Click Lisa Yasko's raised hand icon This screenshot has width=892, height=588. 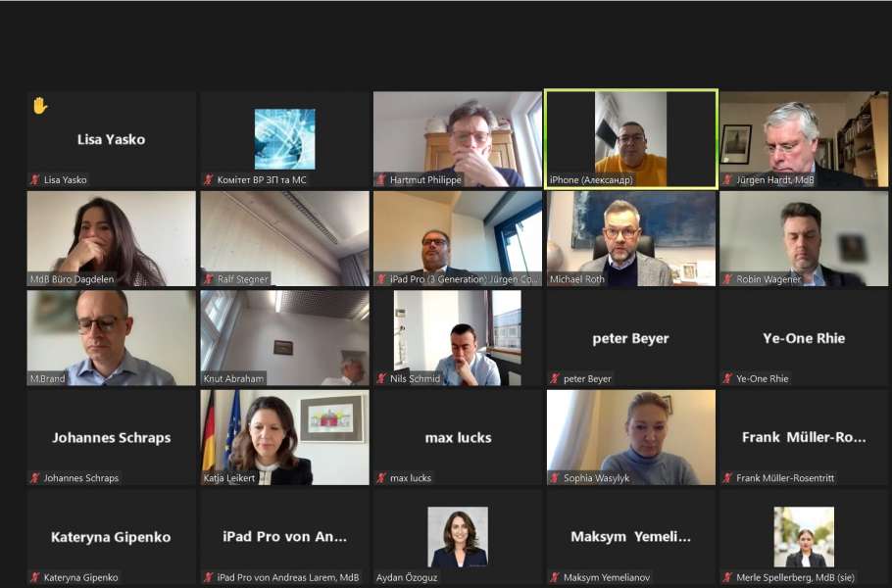point(40,106)
